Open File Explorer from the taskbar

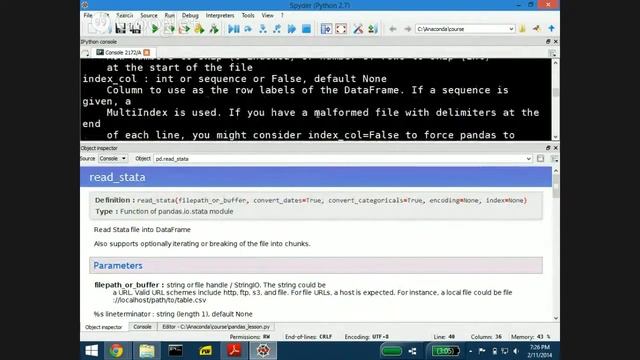tap(147, 351)
